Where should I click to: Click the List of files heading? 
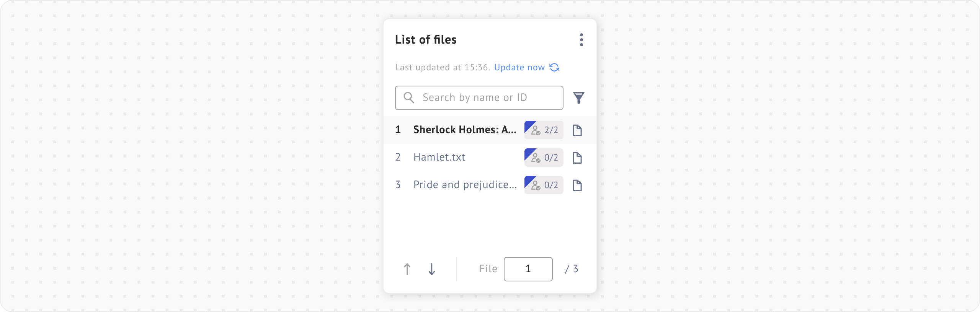tap(426, 40)
